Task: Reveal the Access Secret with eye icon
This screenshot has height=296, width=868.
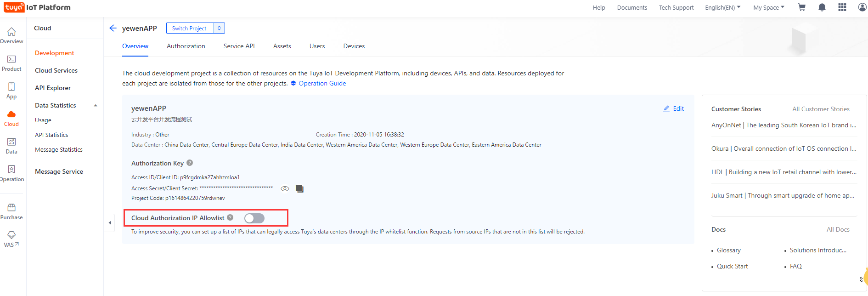Action: click(285, 188)
